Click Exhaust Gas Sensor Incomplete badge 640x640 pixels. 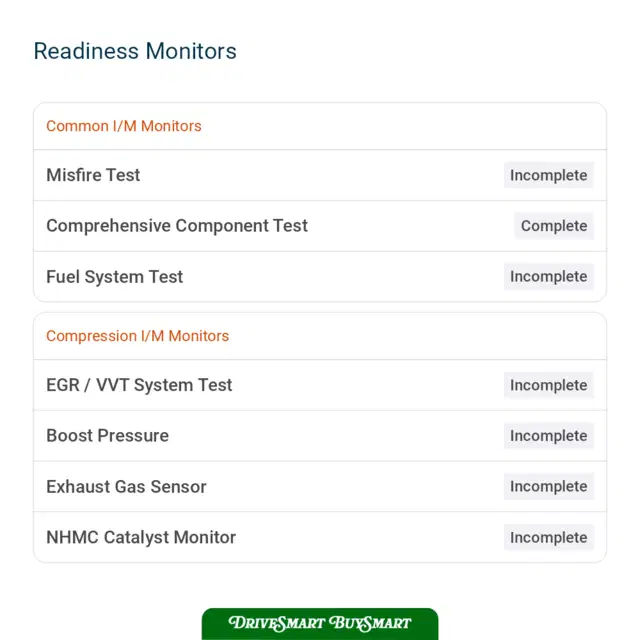point(549,486)
